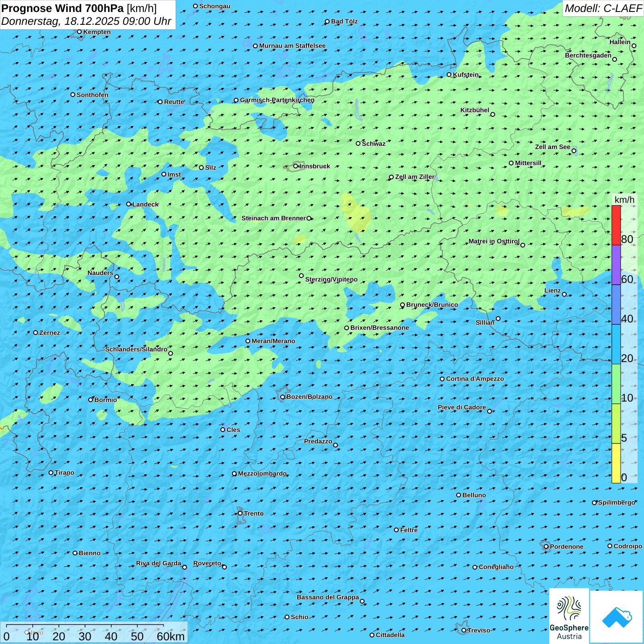Click the Zell am See marker

(574, 150)
